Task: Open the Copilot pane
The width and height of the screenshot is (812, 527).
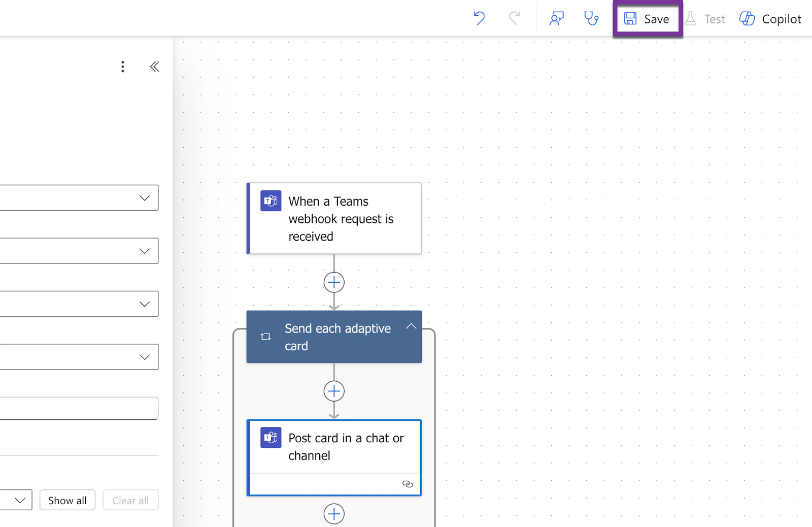Action: (x=770, y=19)
